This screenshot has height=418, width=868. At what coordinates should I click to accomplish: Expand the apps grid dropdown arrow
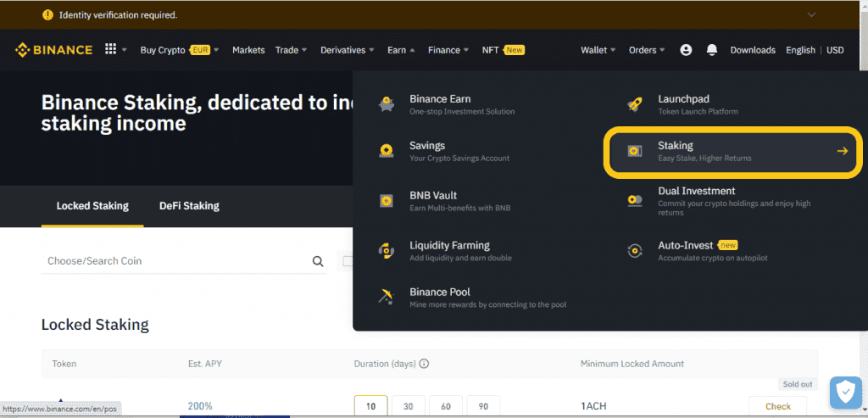click(x=125, y=50)
